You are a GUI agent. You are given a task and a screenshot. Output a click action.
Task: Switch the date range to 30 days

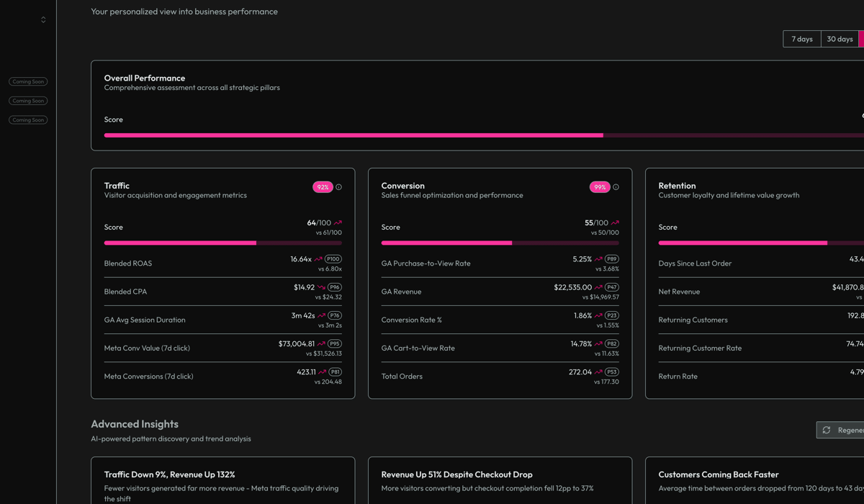pyautogui.click(x=840, y=39)
